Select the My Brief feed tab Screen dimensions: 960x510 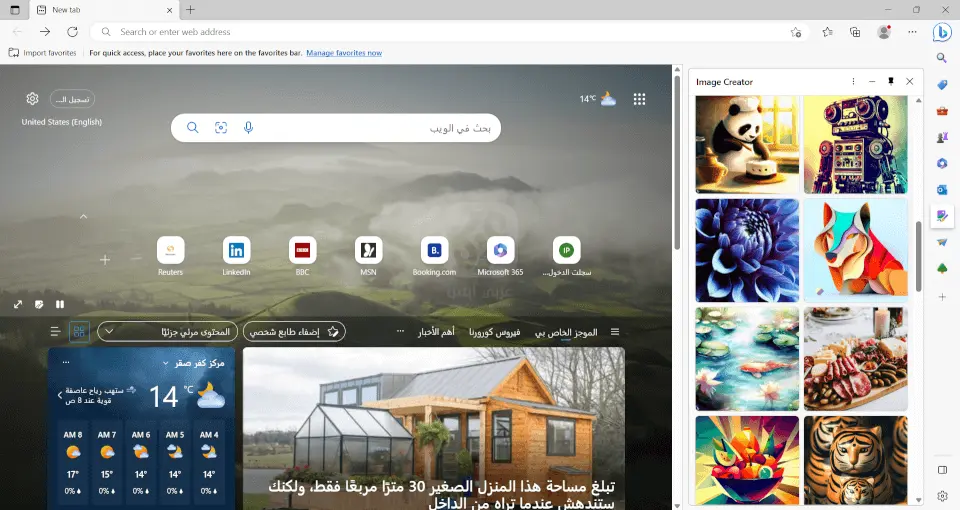[x=566, y=332]
